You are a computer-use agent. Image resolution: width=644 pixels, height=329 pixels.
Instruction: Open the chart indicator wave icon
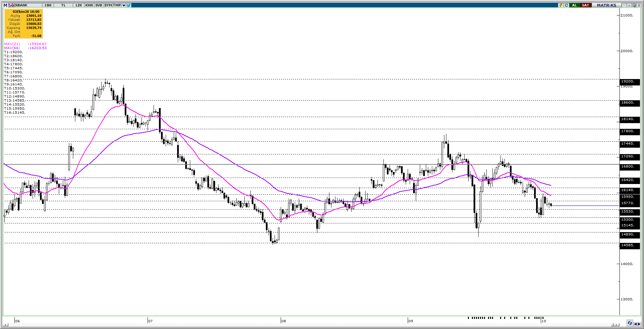pos(11,5)
